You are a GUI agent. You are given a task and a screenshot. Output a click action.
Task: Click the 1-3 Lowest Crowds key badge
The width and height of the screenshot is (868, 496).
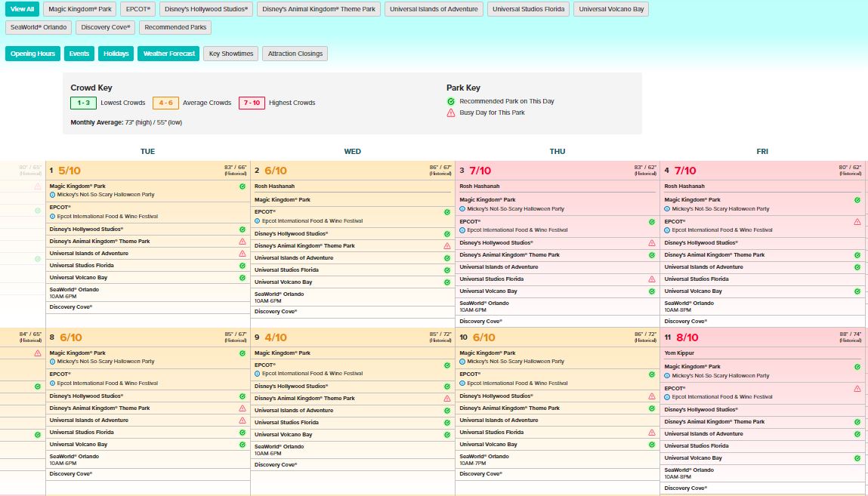pos(84,103)
